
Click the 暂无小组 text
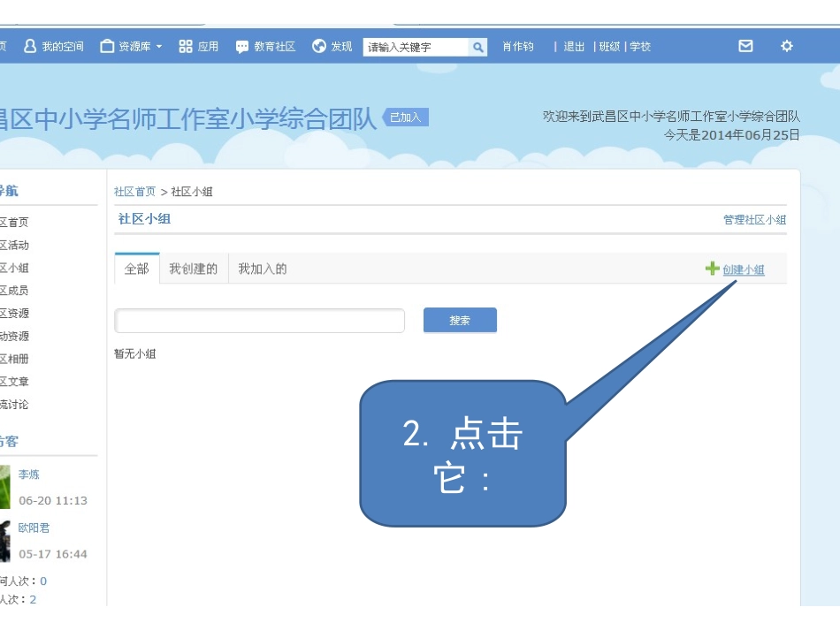click(x=135, y=353)
